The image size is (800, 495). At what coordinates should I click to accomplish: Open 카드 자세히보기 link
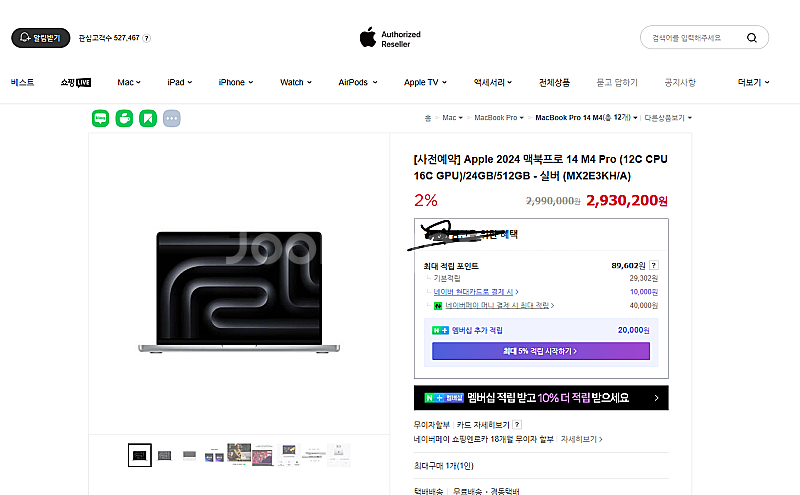(x=483, y=425)
